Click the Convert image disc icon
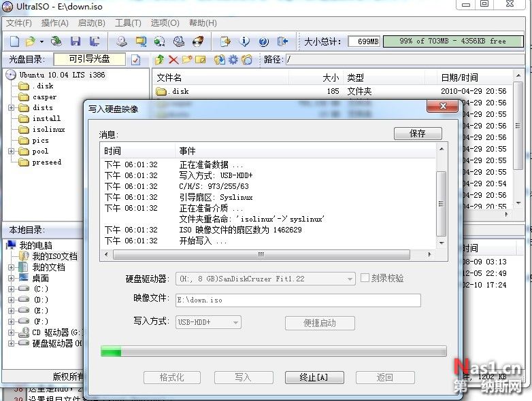The width and height of the screenshot is (532, 401). (159, 41)
